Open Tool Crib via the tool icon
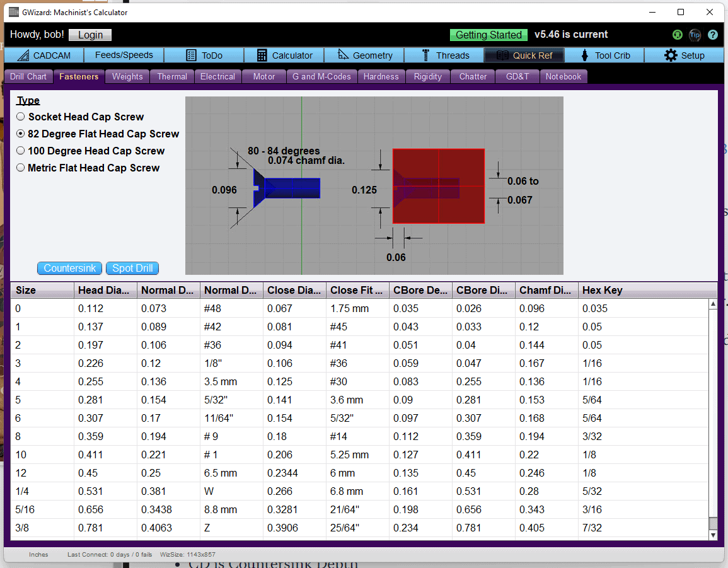The width and height of the screenshot is (728, 568). [585, 55]
